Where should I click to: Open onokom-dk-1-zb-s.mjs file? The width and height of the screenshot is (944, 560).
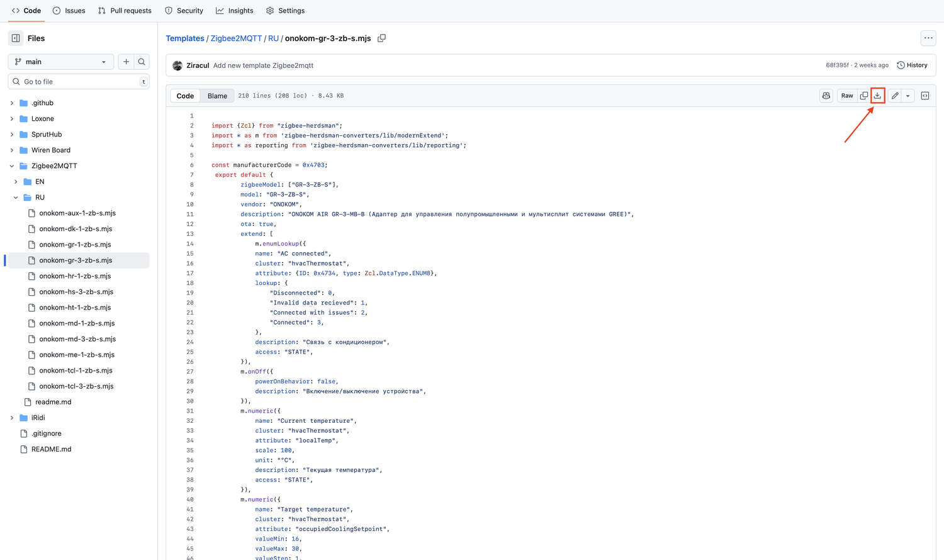[x=76, y=229]
